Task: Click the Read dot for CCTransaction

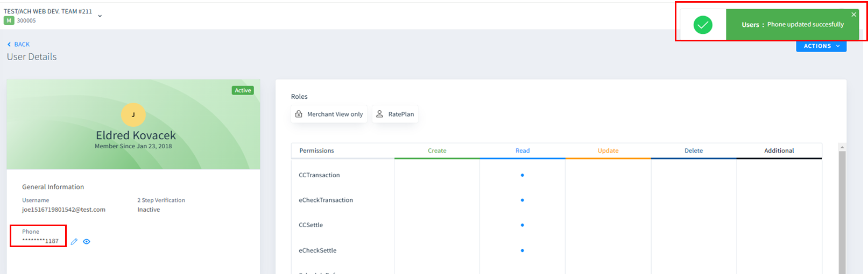Action: 523,175
